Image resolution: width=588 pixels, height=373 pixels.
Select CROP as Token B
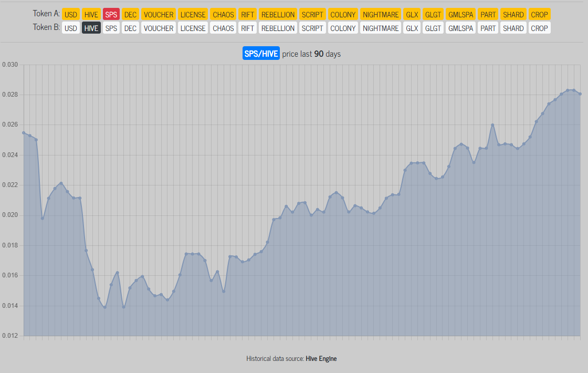539,28
